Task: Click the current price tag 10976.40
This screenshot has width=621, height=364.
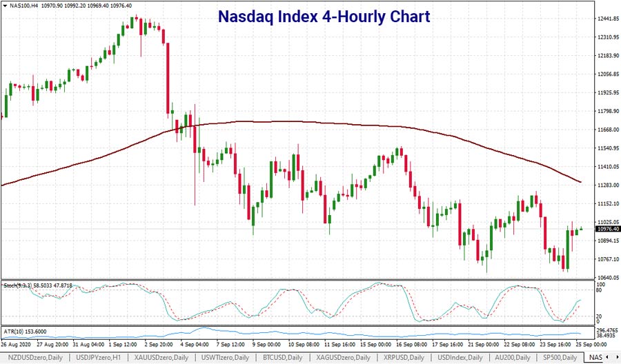Action: 608,229
